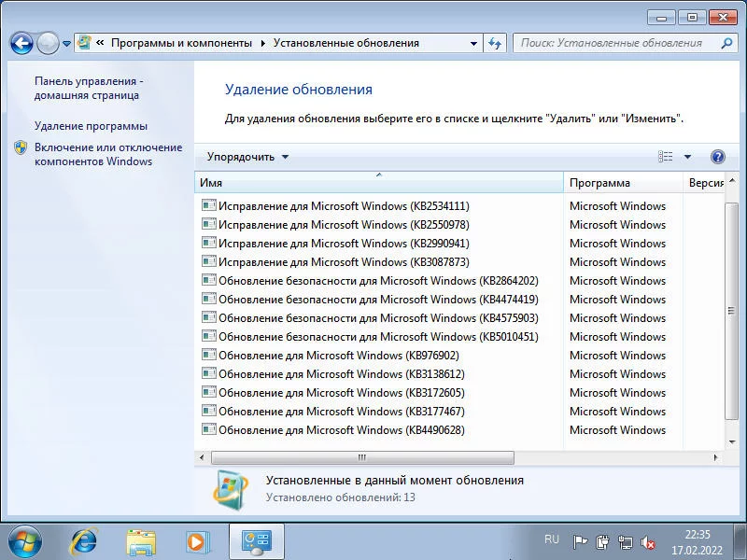
Task: Select the update KB5010451 in the list
Action: [x=379, y=337]
